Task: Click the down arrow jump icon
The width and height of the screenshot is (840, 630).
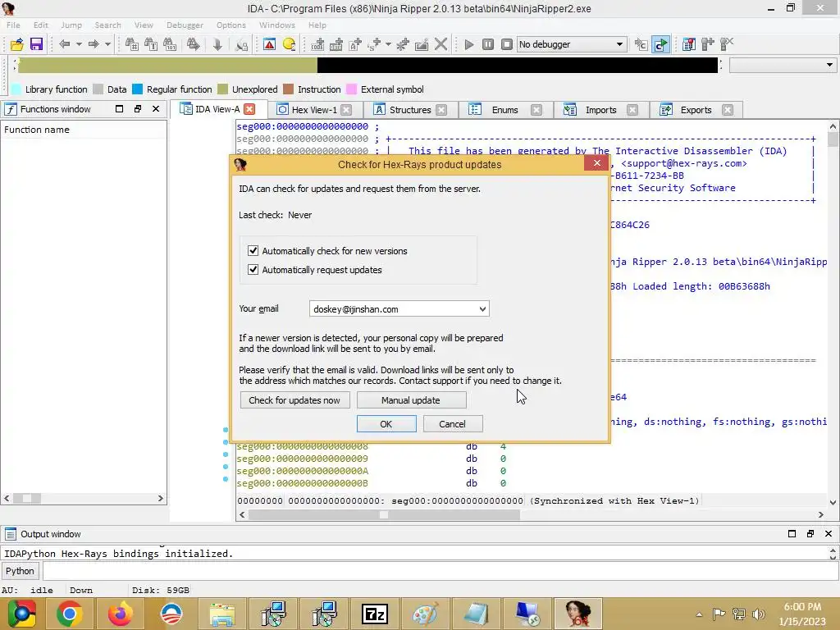Action: 217,44
